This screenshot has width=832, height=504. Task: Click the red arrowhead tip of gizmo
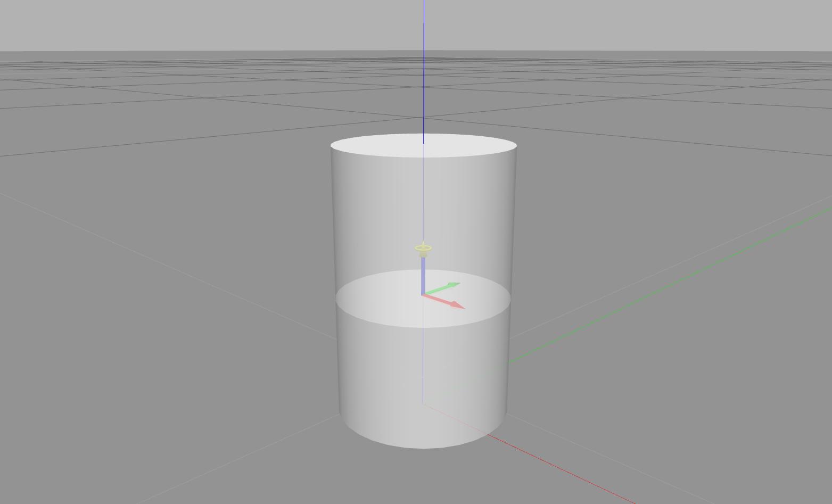pyautogui.click(x=459, y=306)
